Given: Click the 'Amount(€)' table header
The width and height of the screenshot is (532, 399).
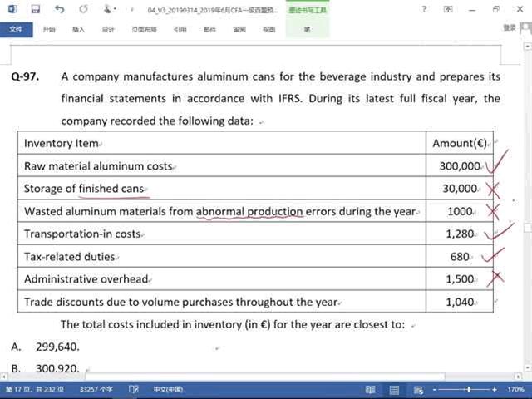Looking at the screenshot, I should coord(460,143).
